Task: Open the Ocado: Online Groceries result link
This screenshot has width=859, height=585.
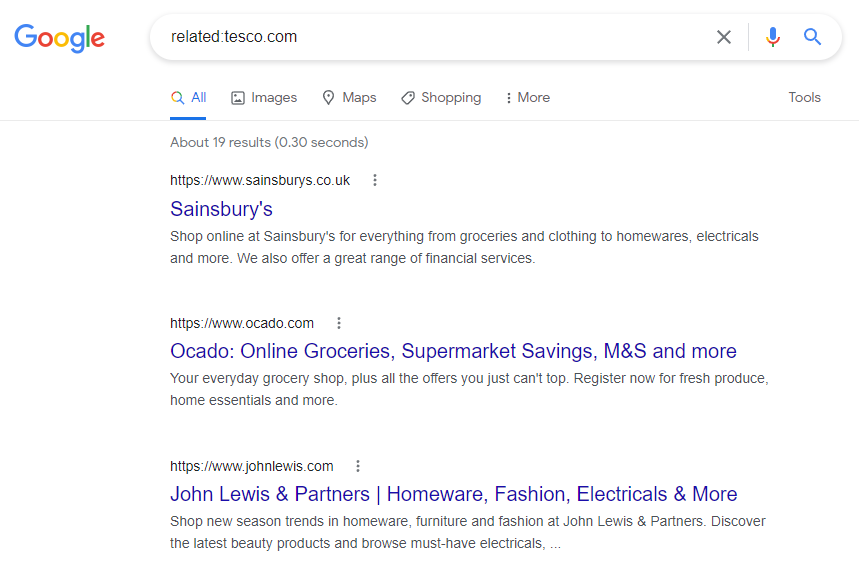Action: pyautogui.click(x=453, y=351)
